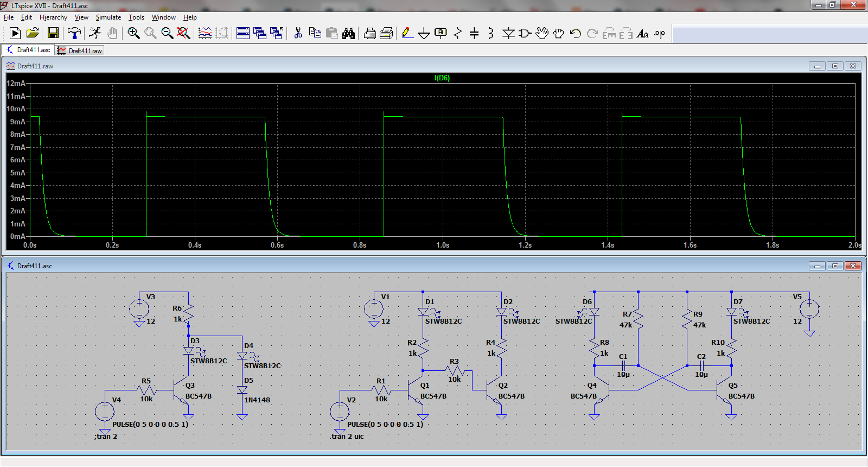Screen dimensions: 868x467
Task: Click the SPICE directive .op tool
Action: [x=659, y=33]
